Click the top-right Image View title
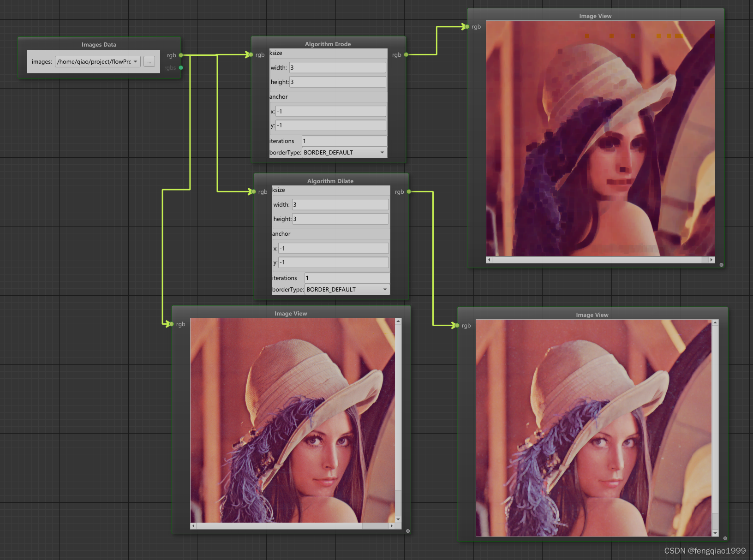753x560 pixels. [595, 16]
